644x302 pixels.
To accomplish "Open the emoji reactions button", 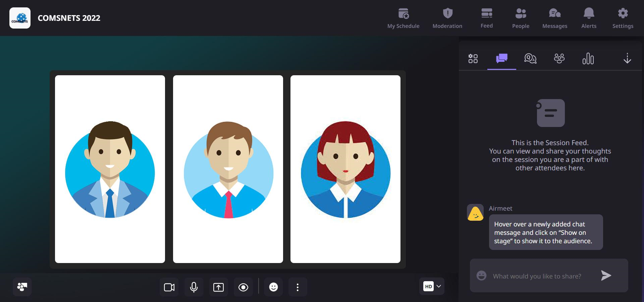I will (273, 287).
